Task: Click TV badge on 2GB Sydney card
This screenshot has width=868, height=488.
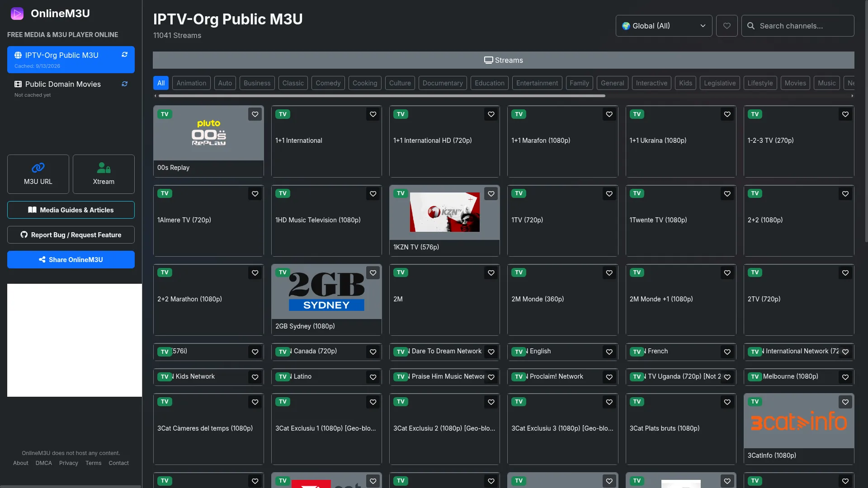Action: (x=283, y=272)
